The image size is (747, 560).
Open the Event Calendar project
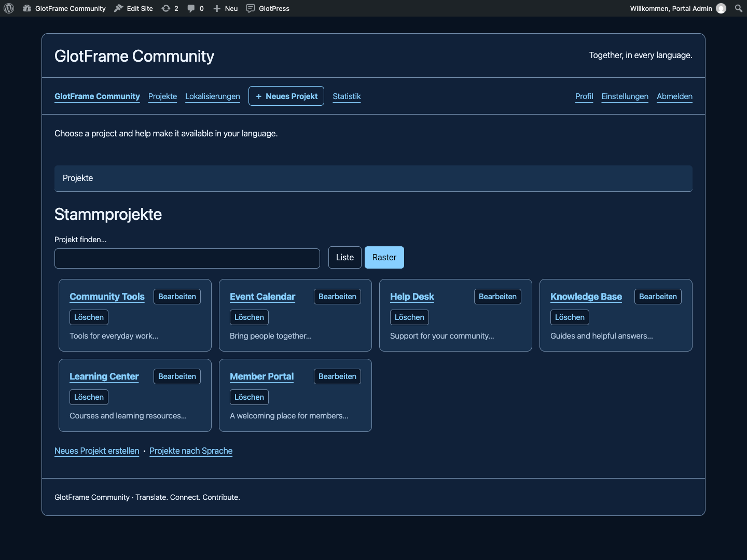point(262,297)
